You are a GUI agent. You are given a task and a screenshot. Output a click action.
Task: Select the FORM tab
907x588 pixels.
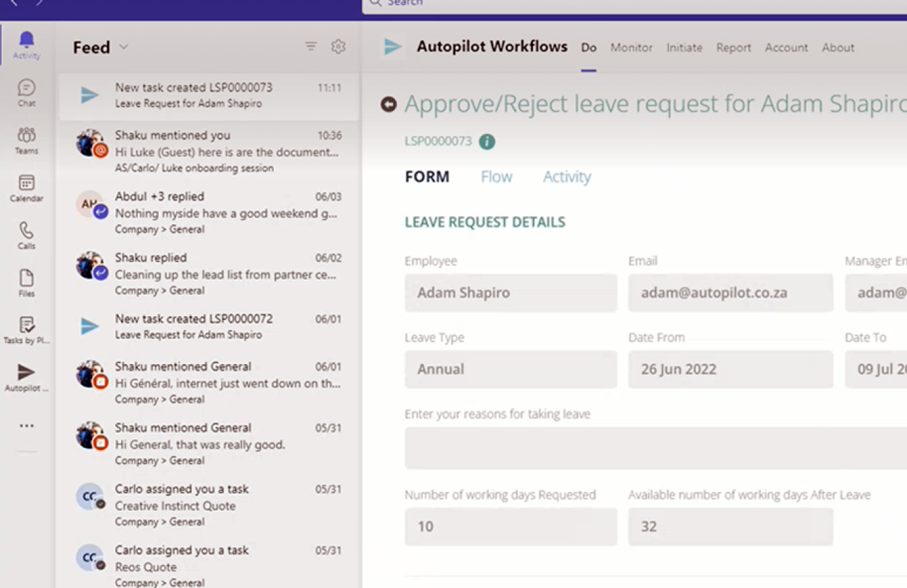[x=427, y=177]
